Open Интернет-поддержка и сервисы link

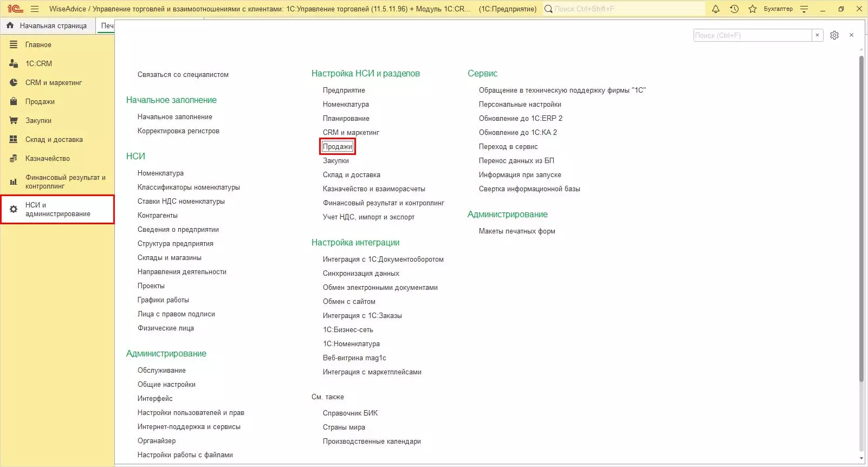189,426
